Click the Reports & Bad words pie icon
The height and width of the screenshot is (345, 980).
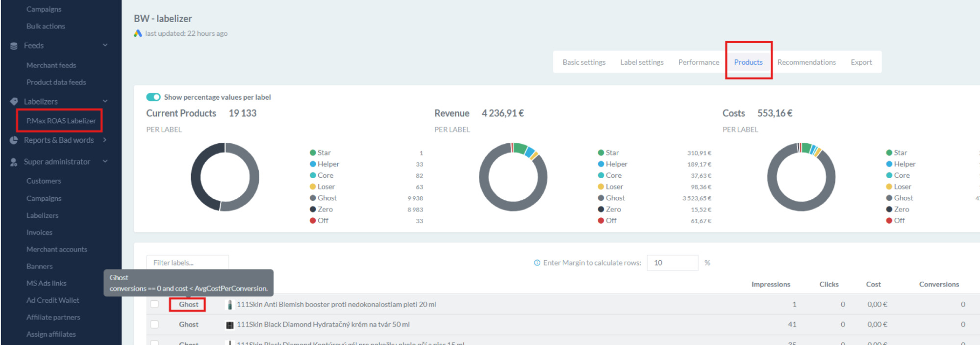tap(14, 140)
